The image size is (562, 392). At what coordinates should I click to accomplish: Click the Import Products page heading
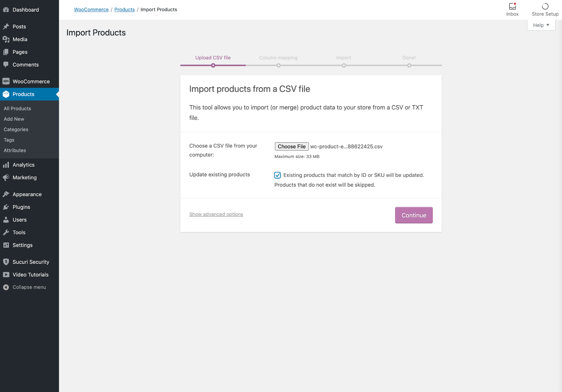(x=96, y=33)
